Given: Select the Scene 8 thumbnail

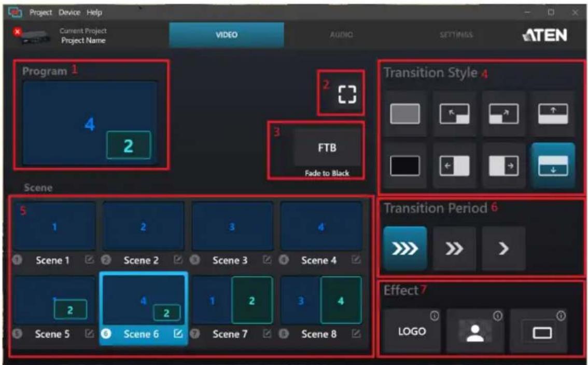Looking at the screenshot, I should [321, 301].
